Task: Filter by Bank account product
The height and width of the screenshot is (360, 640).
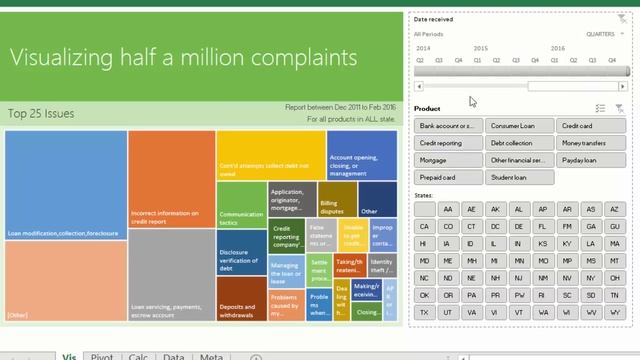Action: pyautogui.click(x=449, y=126)
